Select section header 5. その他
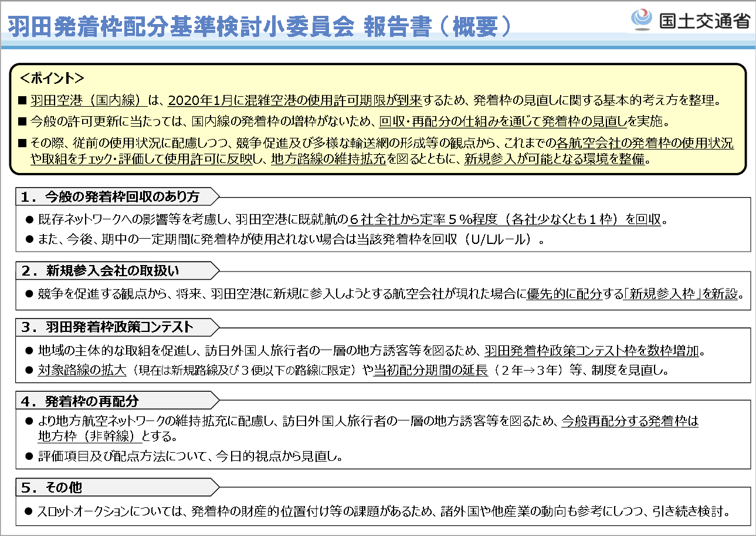Image resolution: width=756 pixels, height=536 pixels. point(52,487)
